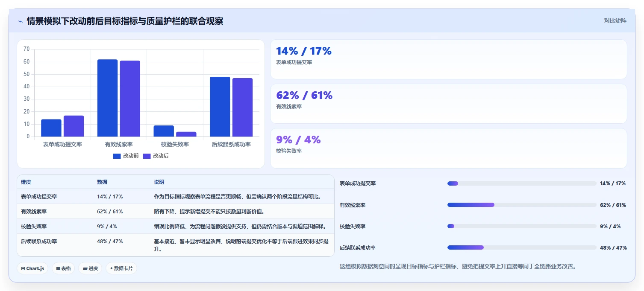Toggle the 改动后 legend swatch
Screen dimensions: 644x291
click(x=147, y=156)
